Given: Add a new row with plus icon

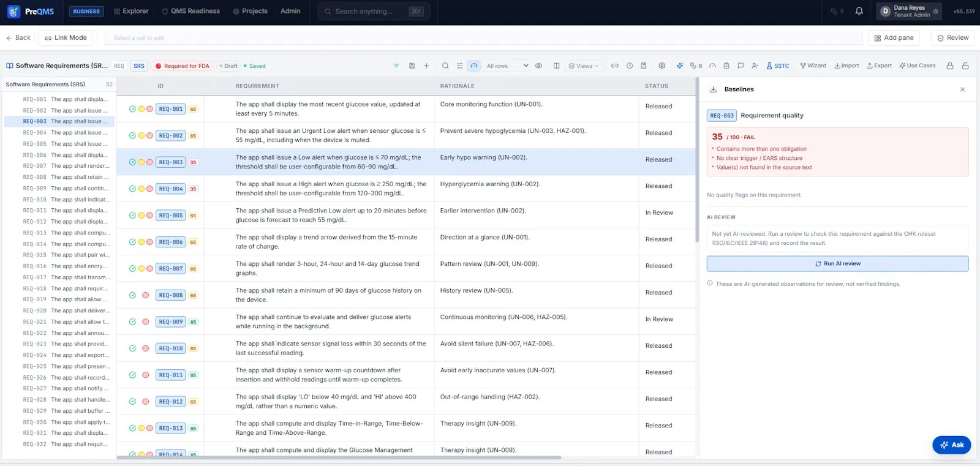Looking at the screenshot, I should click(x=427, y=66).
